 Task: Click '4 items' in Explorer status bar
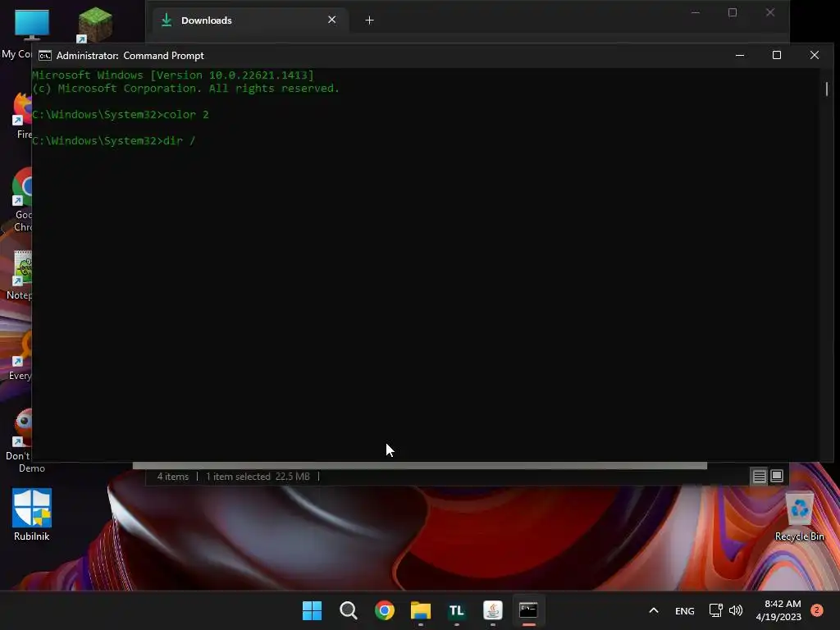(172, 477)
